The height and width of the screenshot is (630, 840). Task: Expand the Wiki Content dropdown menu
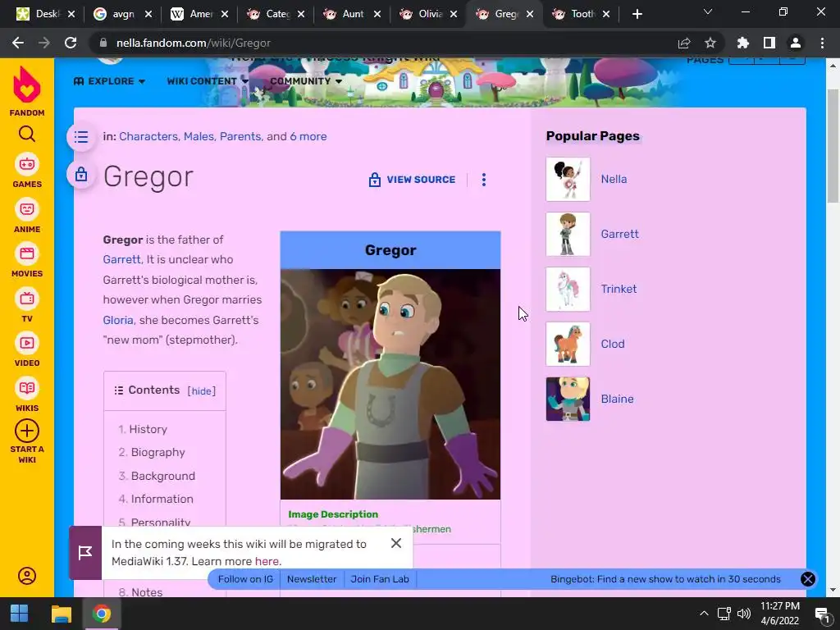[208, 81]
